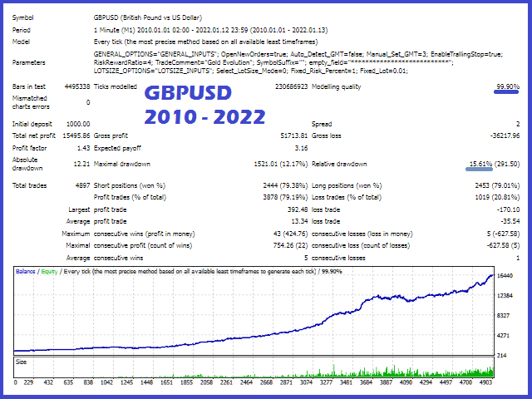This screenshot has height=399, width=532.
Task: Click the green "Equity" legend text in the chart
Action: coord(50,272)
